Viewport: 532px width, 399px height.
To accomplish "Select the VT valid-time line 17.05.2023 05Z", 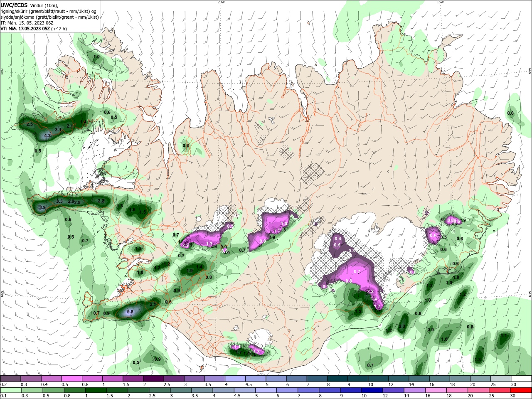I will point(33,29).
